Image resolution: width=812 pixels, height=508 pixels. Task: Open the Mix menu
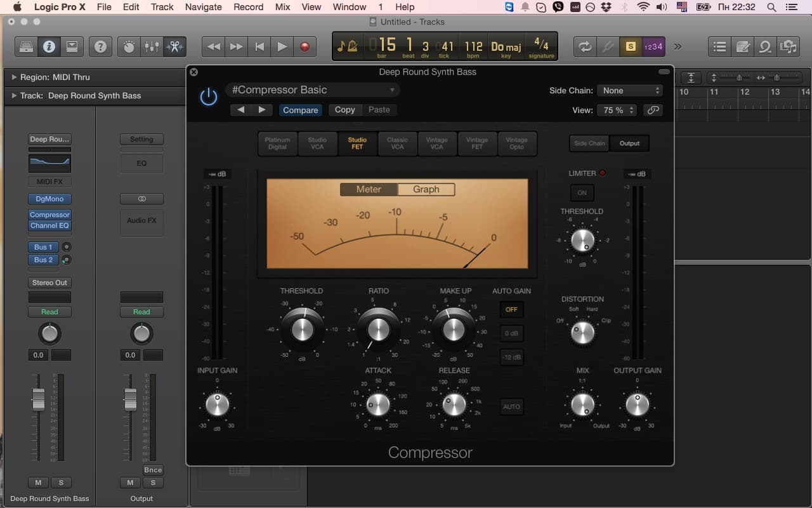tap(282, 7)
